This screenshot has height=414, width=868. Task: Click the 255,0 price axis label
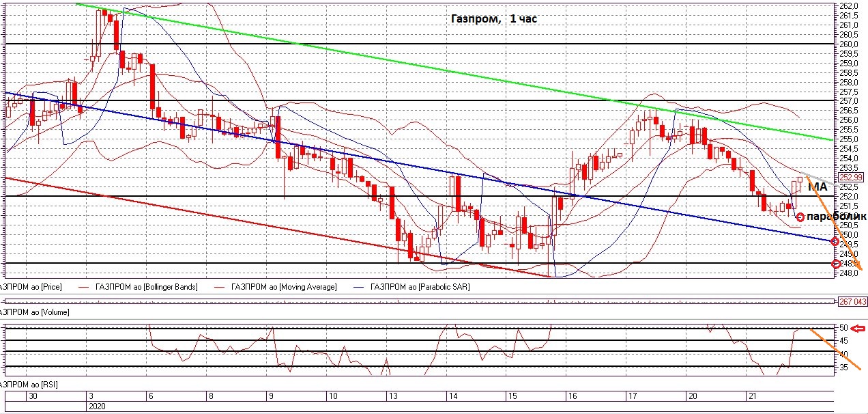848,139
